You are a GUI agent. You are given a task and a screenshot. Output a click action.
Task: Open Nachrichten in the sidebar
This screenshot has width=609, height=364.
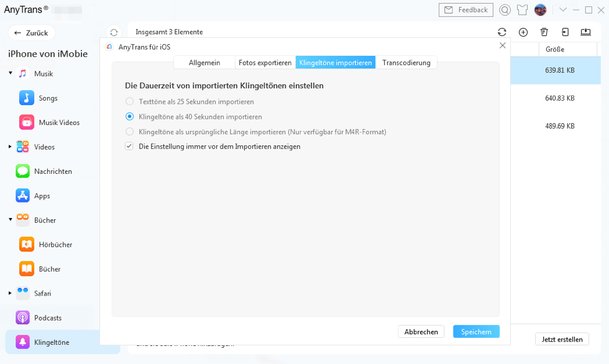click(43, 171)
